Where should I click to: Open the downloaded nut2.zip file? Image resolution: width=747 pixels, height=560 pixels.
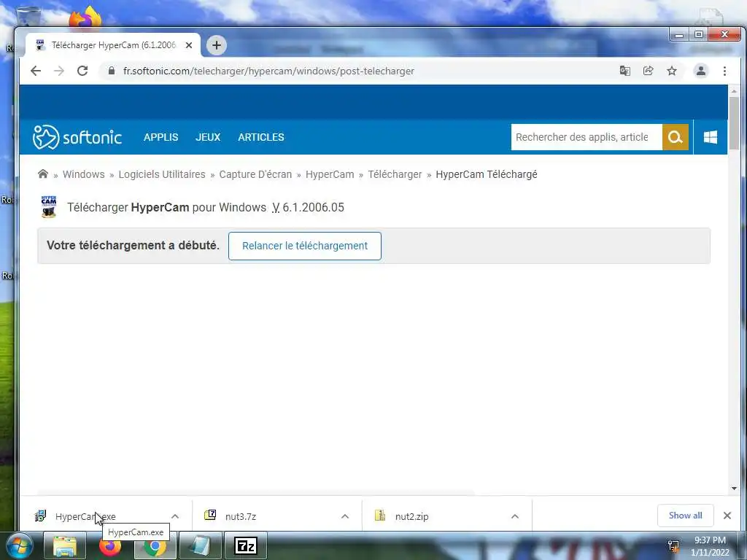tap(411, 516)
